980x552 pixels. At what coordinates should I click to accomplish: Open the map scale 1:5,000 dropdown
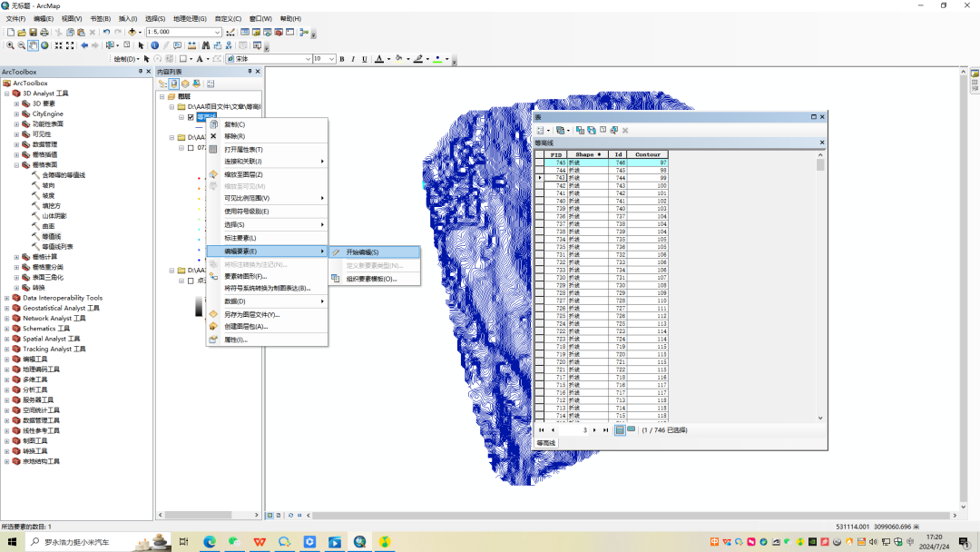pos(217,32)
